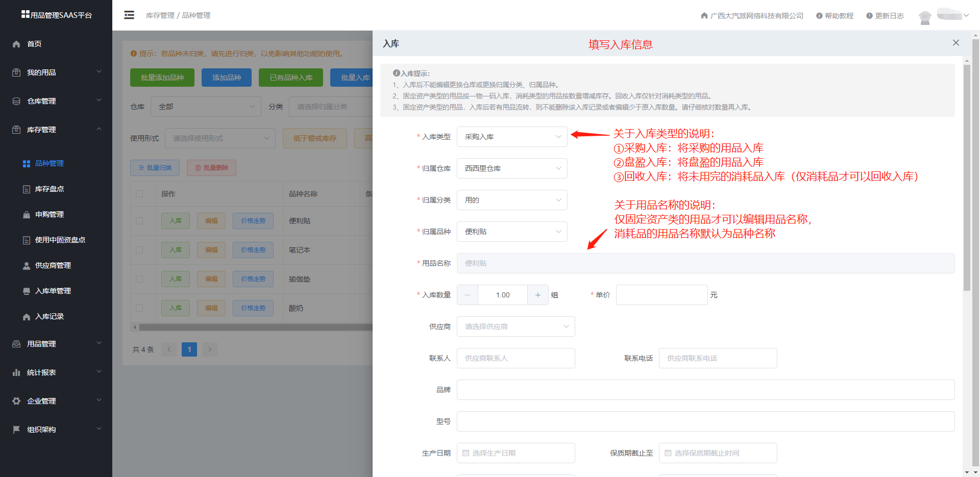This screenshot has height=477, width=980.
Task: Click the 申购管理 bag icon
Action: coord(27,214)
